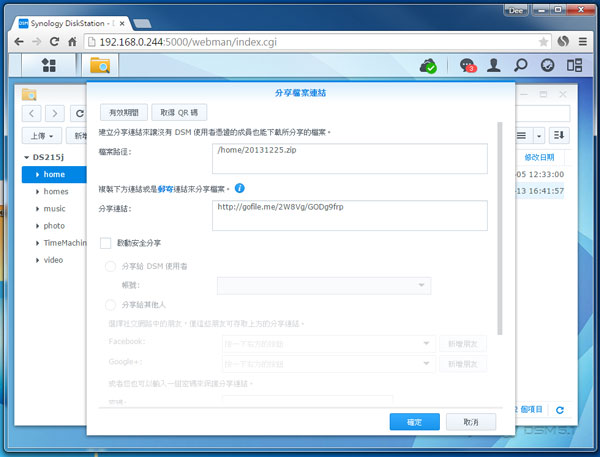The height and width of the screenshot is (457, 600).
Task: Click the 分享連結 URL text field
Action: (x=349, y=215)
